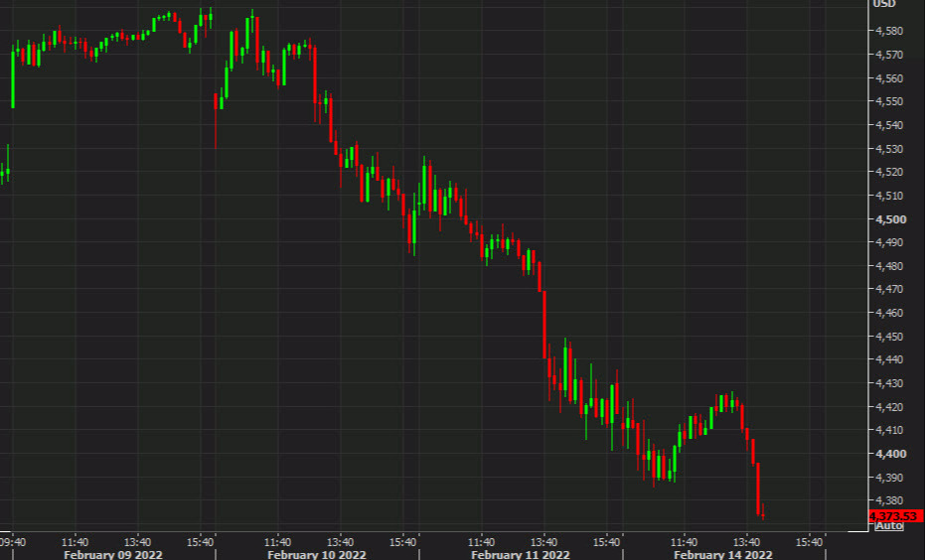
Task: Click the 4,510 price axis label
Action: [889, 196]
